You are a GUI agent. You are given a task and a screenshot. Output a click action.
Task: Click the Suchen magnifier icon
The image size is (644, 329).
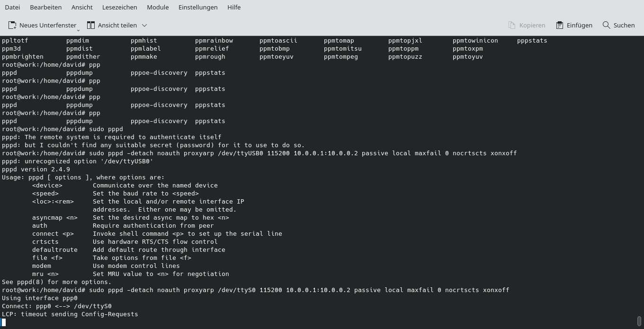click(606, 25)
